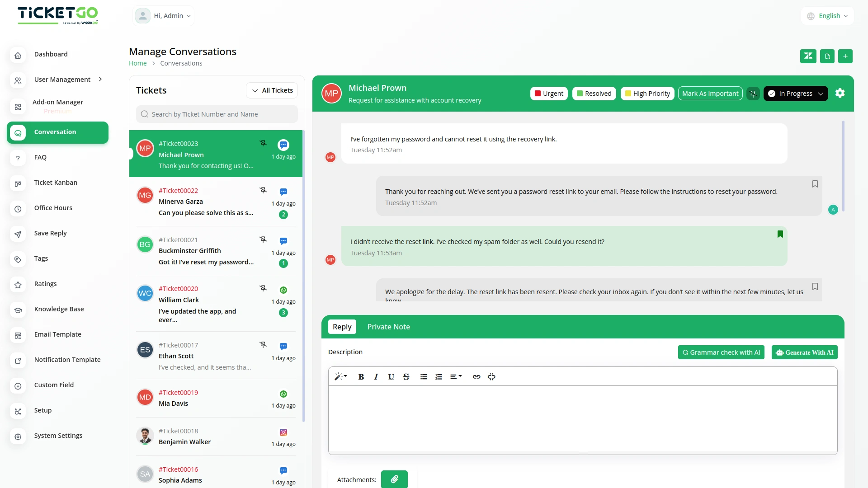Open the In Progress status dropdown
Screen dimensions: 868x488
pyautogui.click(x=795, y=93)
